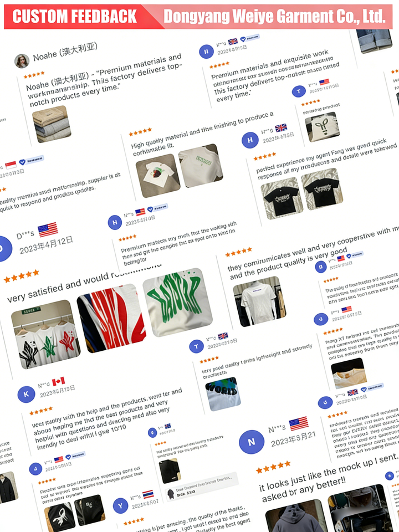Click five-star rating above 'very satisfied' review

[22, 276]
